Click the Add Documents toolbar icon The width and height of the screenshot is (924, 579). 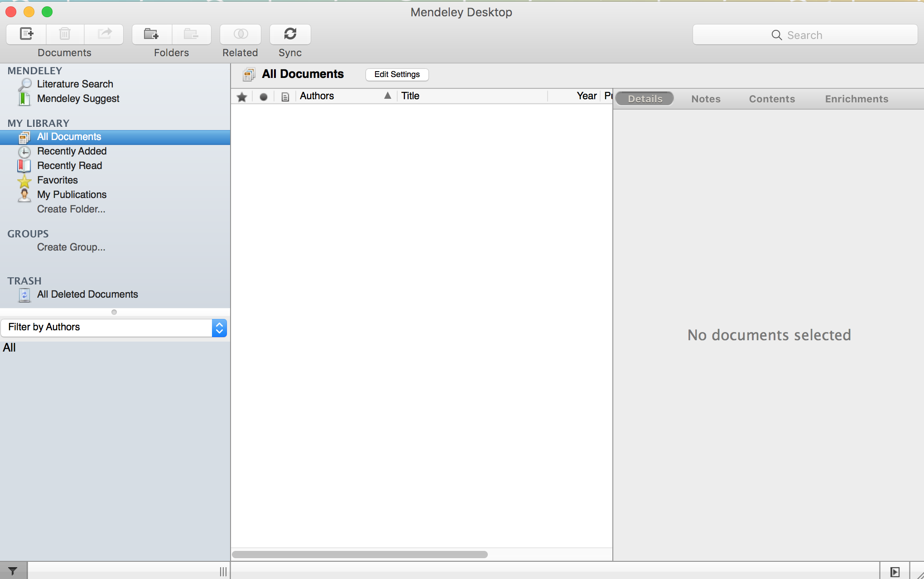coord(26,34)
